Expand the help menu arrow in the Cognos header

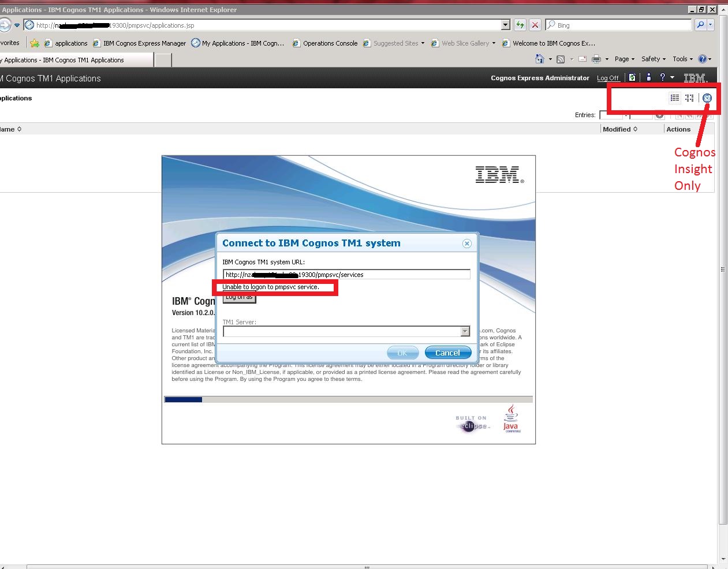click(x=672, y=77)
